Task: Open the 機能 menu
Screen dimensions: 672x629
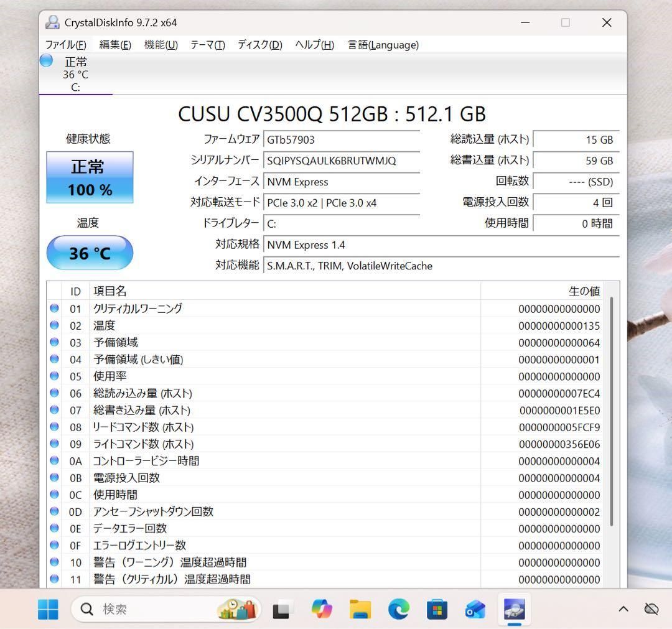Action: (161, 45)
